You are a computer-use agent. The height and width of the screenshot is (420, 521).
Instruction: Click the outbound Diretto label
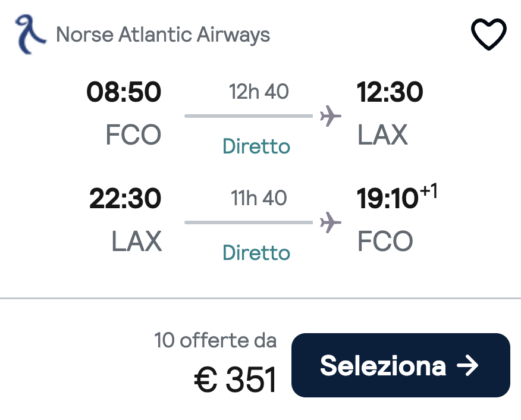pos(256,146)
